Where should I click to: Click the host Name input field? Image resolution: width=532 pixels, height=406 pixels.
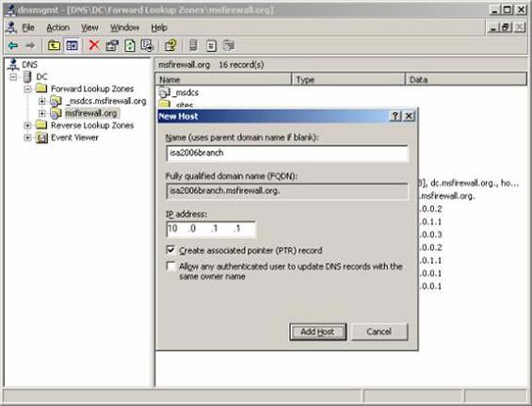pos(287,154)
